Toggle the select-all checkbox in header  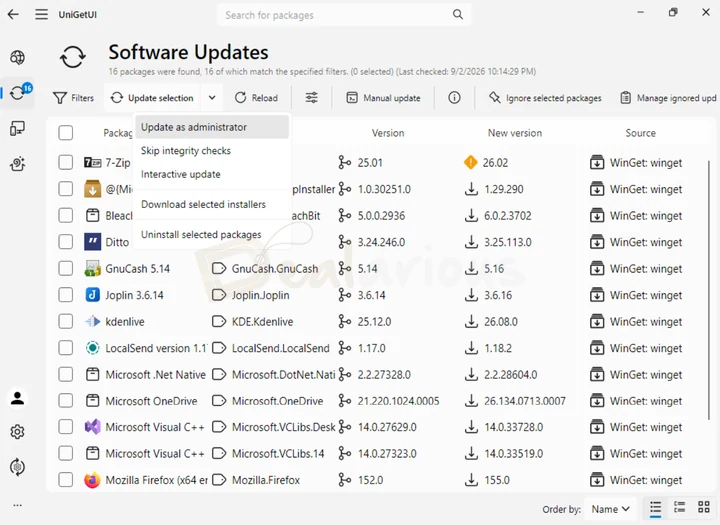pyautogui.click(x=66, y=133)
